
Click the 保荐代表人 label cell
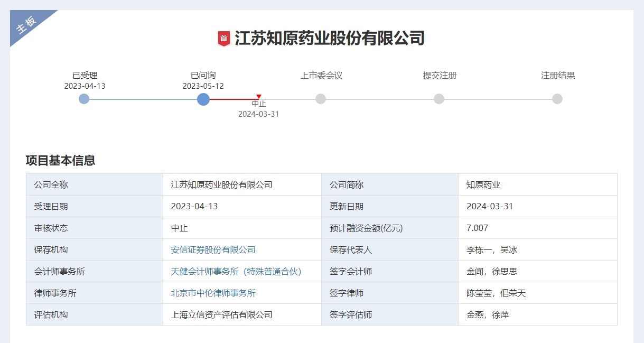(390, 249)
